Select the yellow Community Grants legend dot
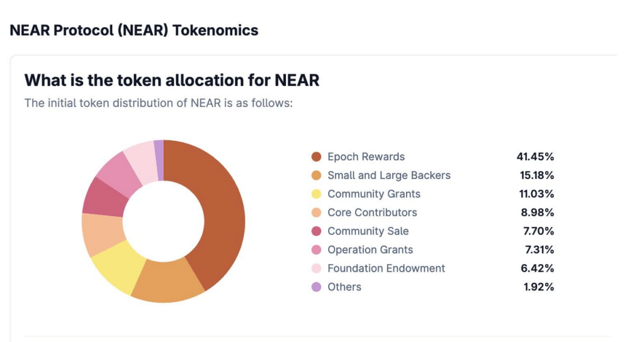The width and height of the screenshot is (644, 342). [x=316, y=194]
